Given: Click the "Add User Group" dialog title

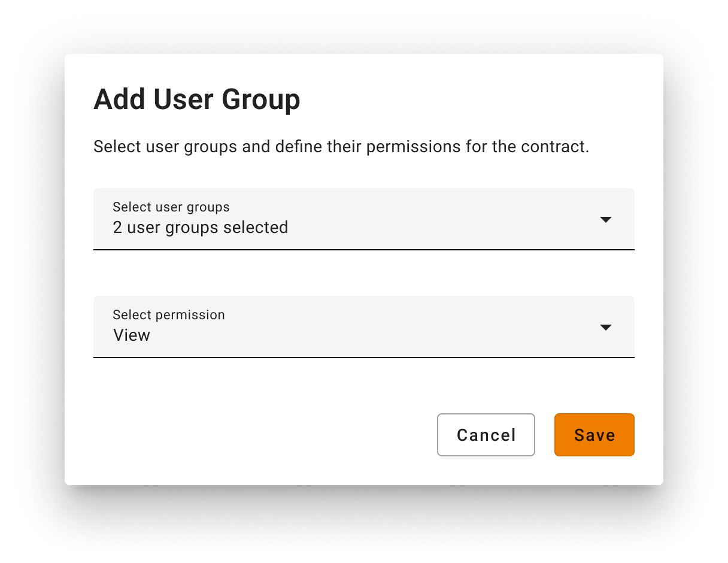Looking at the screenshot, I should (x=197, y=99).
